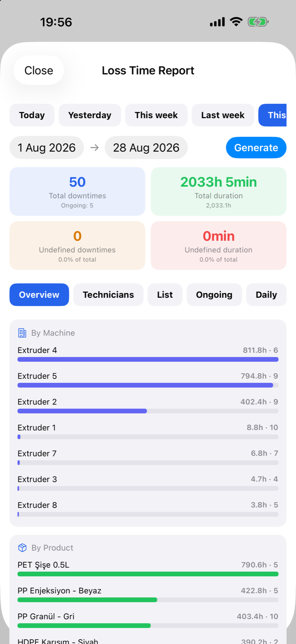296x644 pixels.
Task: Click the Extruder 5 progress bar
Action: tap(148, 385)
